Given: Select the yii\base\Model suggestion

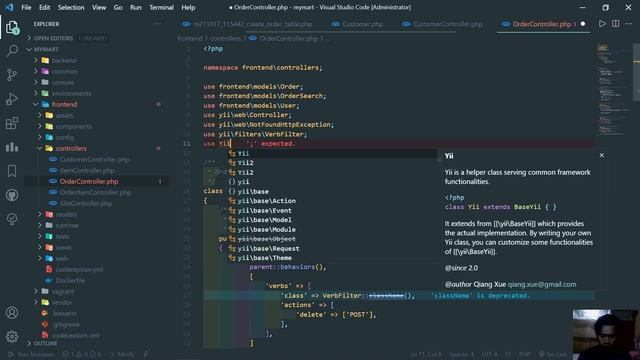Looking at the screenshot, I should (x=264, y=220).
